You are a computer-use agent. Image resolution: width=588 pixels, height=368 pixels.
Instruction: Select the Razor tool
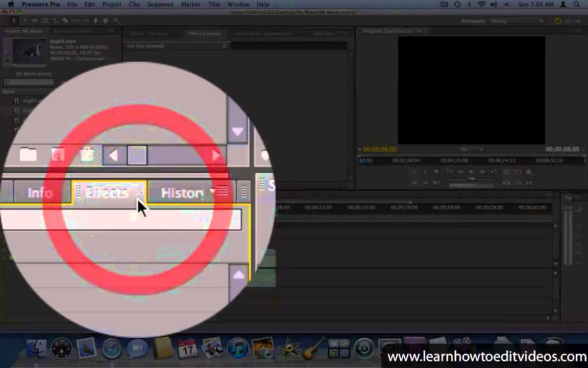point(65,20)
